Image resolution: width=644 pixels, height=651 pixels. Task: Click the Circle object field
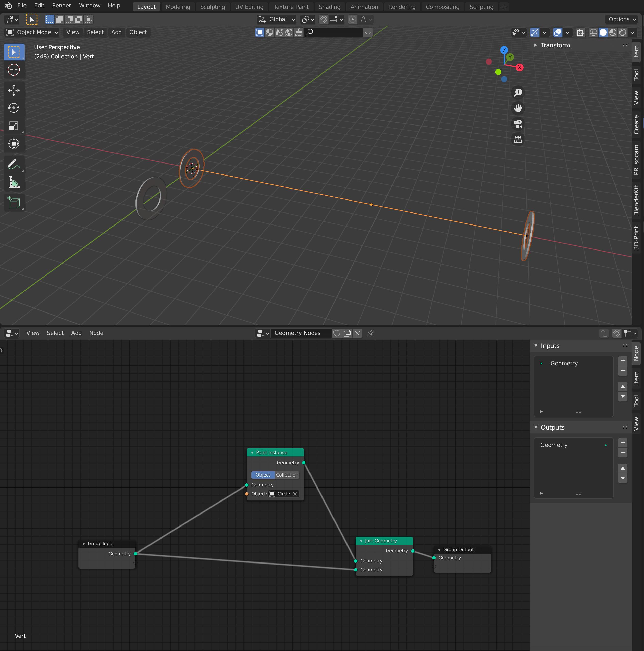click(x=283, y=494)
